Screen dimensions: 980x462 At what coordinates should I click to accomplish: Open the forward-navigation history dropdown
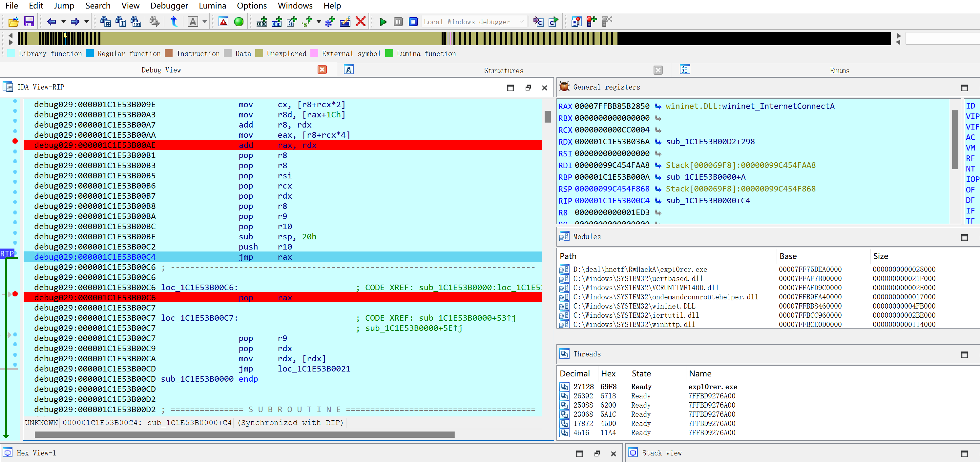pos(86,22)
